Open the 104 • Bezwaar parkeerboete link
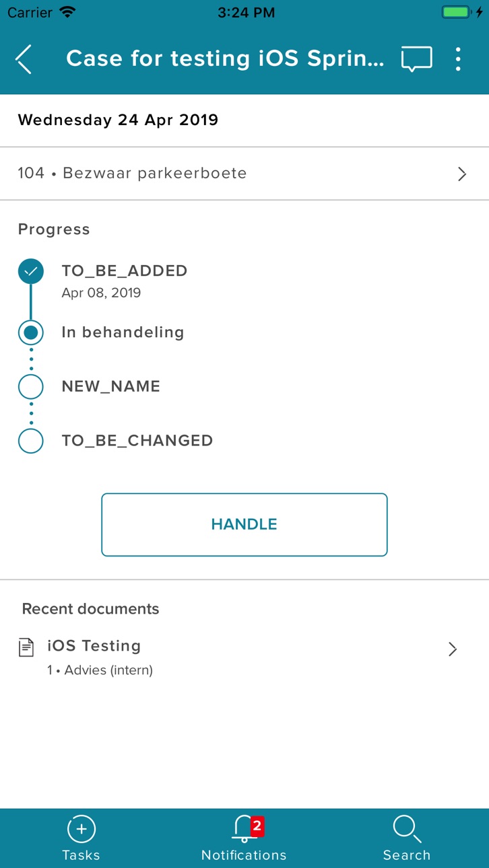 132,174
